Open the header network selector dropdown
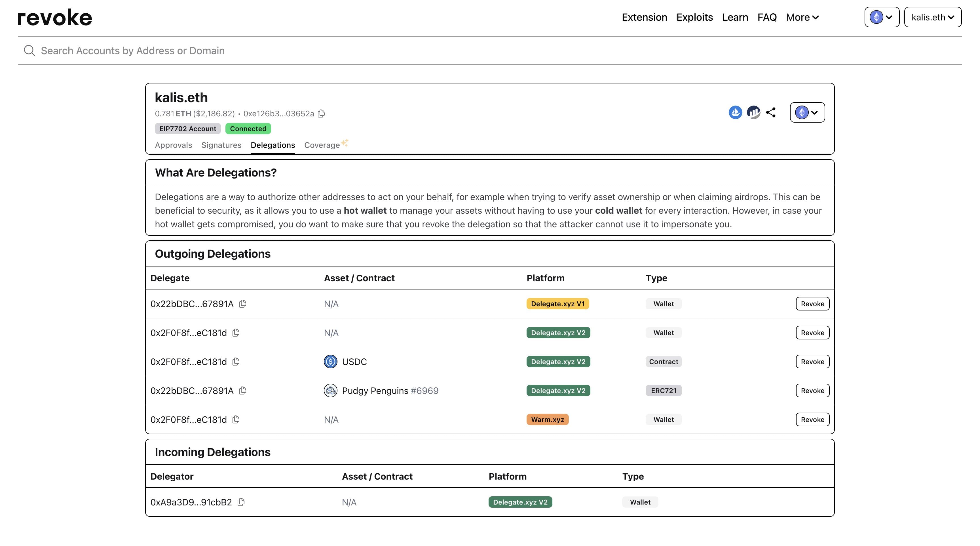980x546 pixels. click(882, 18)
